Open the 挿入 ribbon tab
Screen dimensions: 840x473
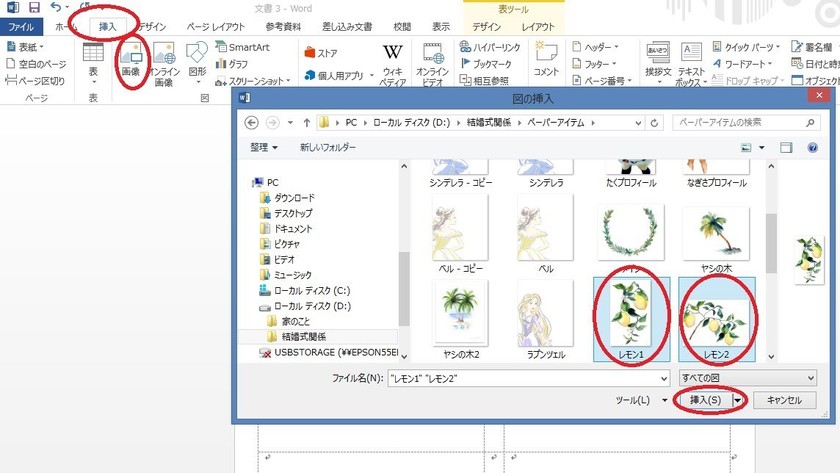point(107,27)
